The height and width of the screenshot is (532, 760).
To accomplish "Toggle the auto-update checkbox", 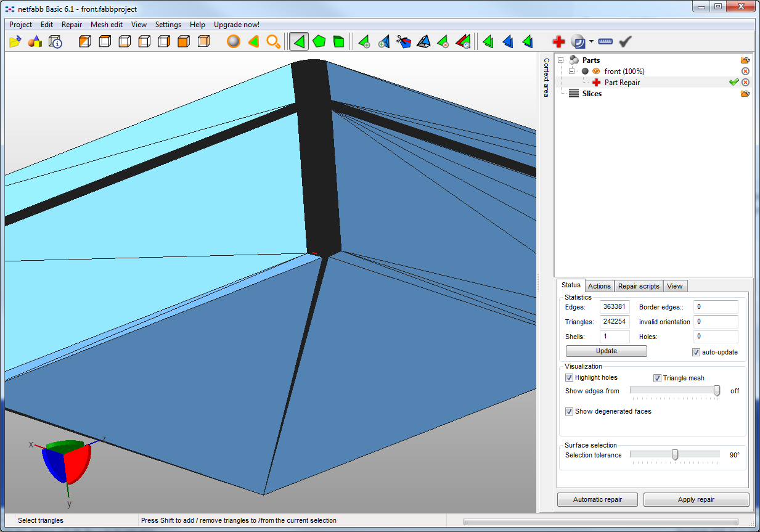I will click(x=696, y=353).
